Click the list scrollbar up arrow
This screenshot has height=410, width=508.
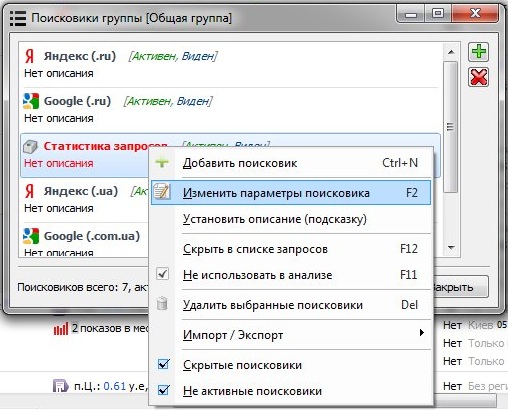(x=451, y=52)
